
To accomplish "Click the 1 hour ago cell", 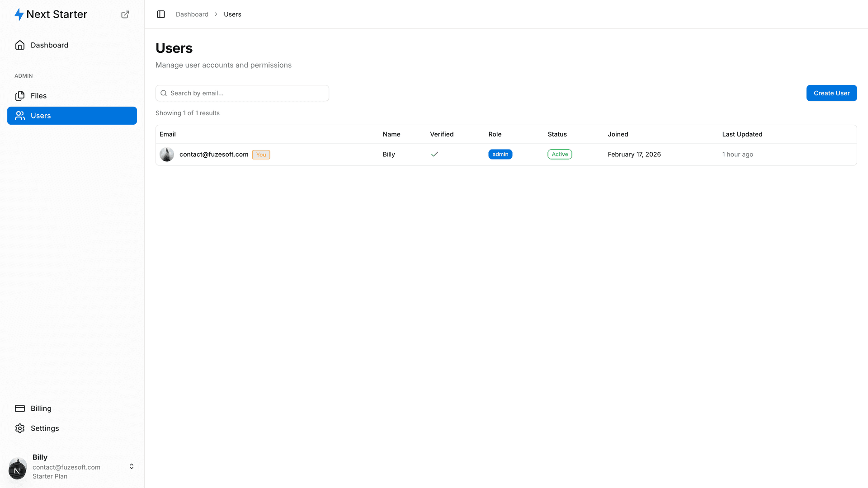I will click(x=738, y=155).
